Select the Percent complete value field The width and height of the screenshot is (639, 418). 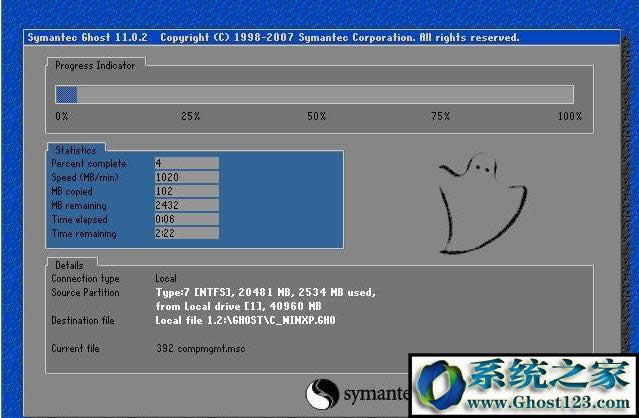pos(186,163)
